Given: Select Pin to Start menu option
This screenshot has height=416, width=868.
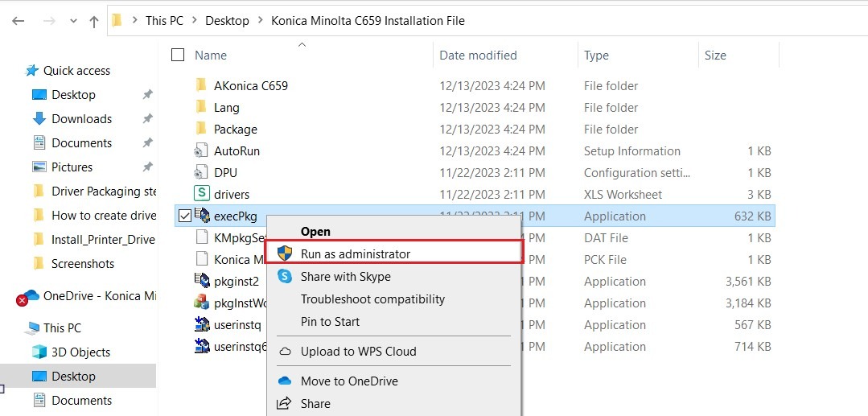Looking at the screenshot, I should click(x=330, y=321).
